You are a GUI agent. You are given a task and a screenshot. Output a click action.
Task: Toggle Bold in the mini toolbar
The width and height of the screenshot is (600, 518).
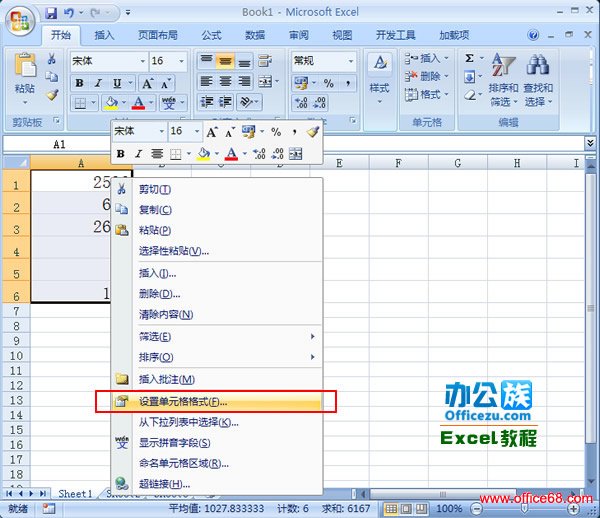(121, 154)
